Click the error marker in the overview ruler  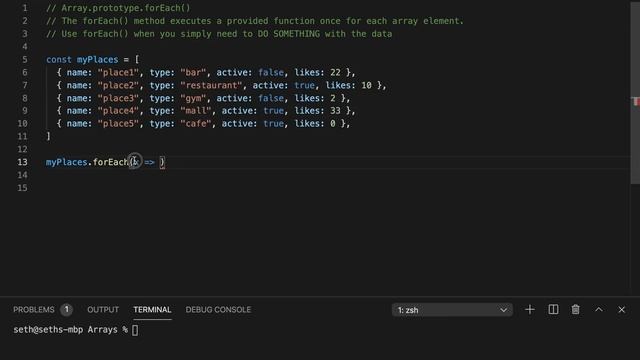pyautogui.click(x=636, y=102)
